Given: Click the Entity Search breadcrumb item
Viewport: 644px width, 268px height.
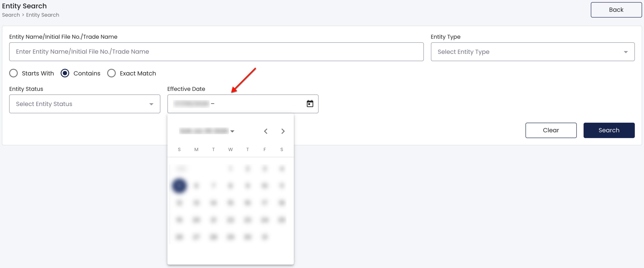Looking at the screenshot, I should point(43,15).
